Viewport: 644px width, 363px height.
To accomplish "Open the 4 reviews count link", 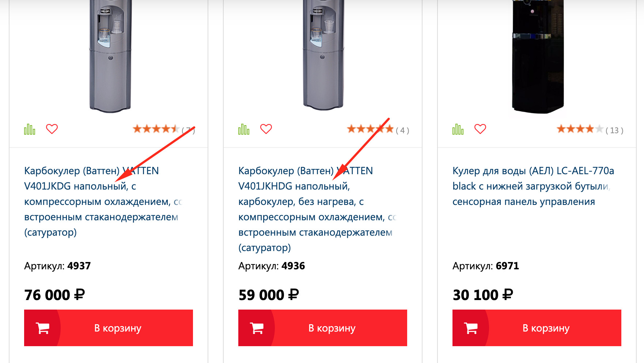I will coord(402,131).
